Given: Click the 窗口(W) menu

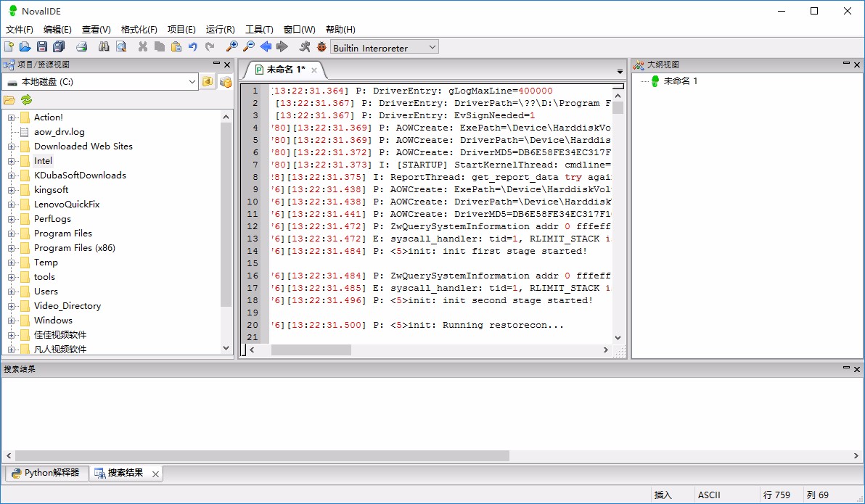Looking at the screenshot, I should point(299,29).
